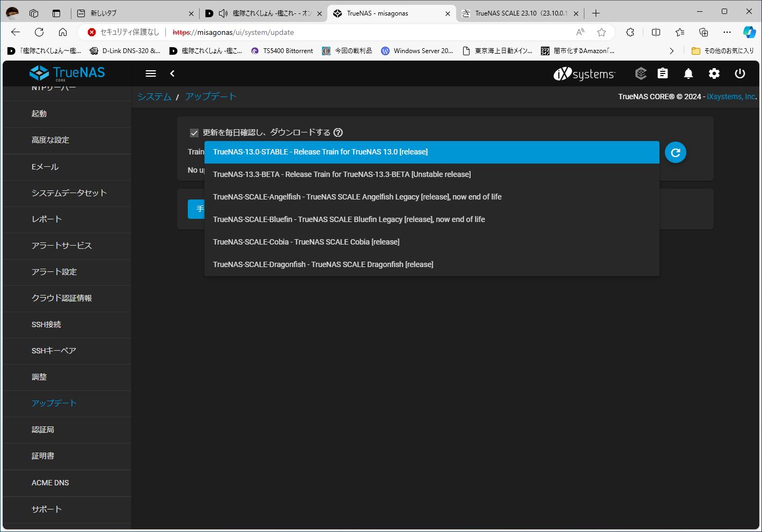Reload the current browser page
The width and height of the screenshot is (762, 532).
pos(39,32)
